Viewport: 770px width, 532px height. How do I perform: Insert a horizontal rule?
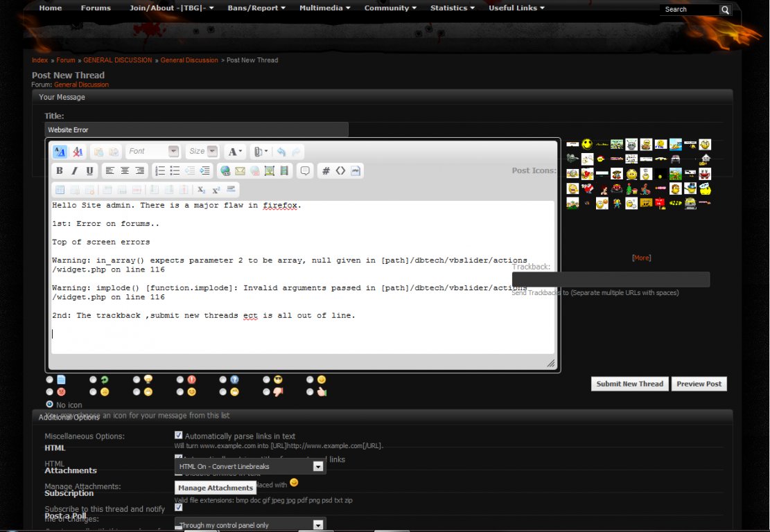[x=231, y=189]
